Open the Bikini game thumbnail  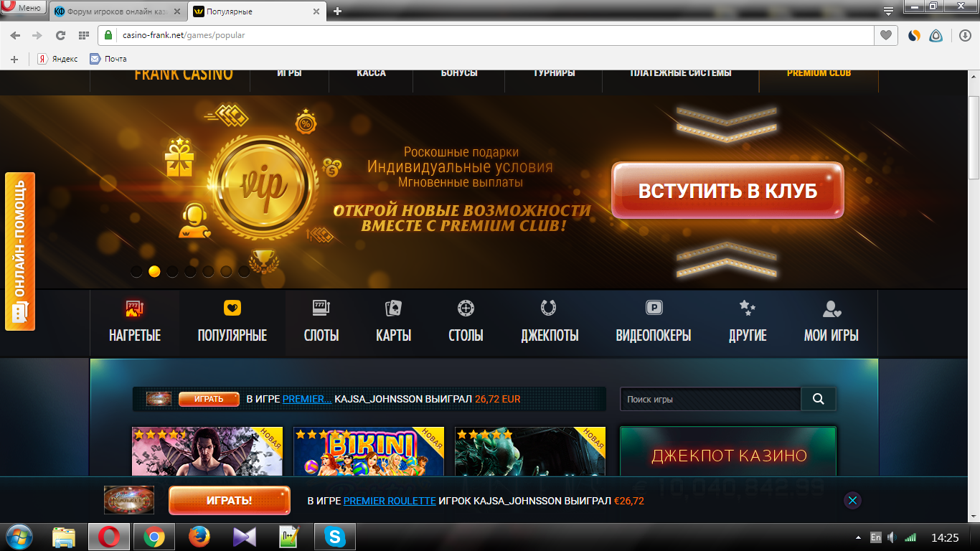(369, 451)
